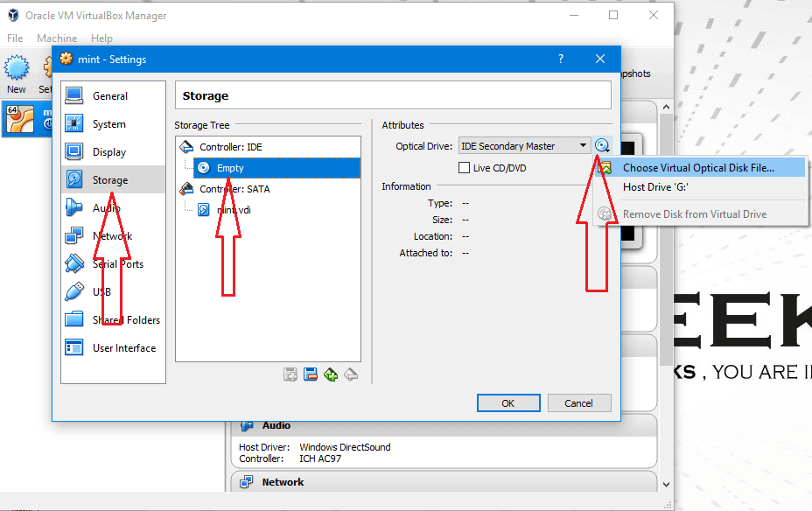Close the mint - Settings dialog
Screen dimensions: 812x511
pos(600,59)
